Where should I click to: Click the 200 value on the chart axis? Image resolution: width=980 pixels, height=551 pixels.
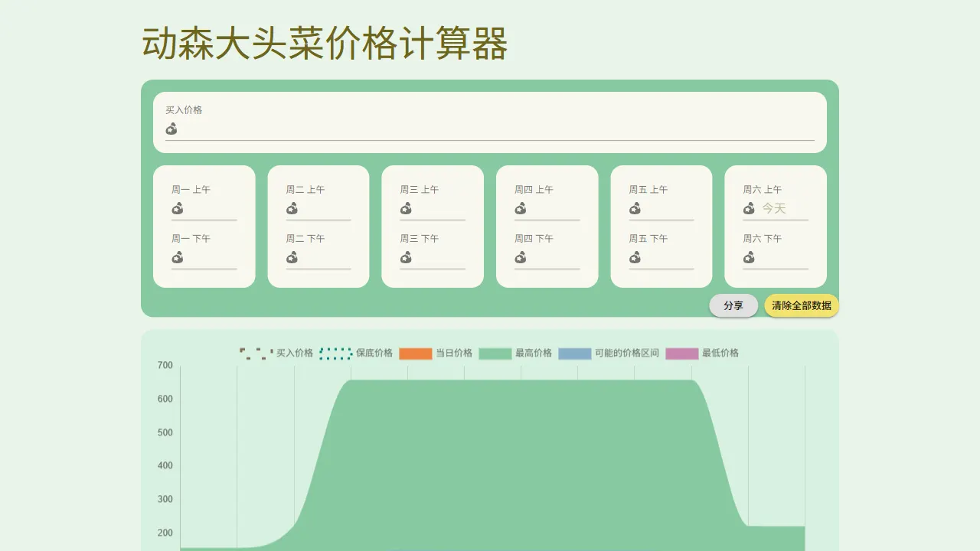165,533
